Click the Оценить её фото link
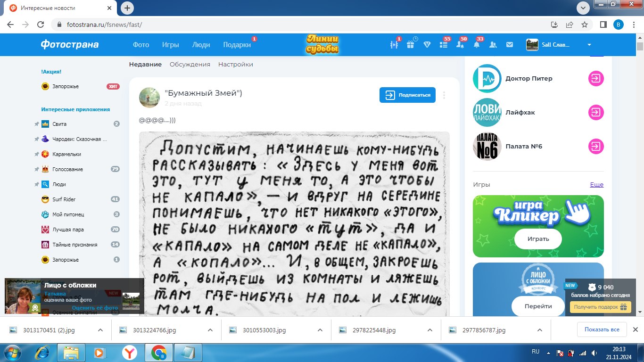This screenshot has width=644, height=362. point(95,308)
